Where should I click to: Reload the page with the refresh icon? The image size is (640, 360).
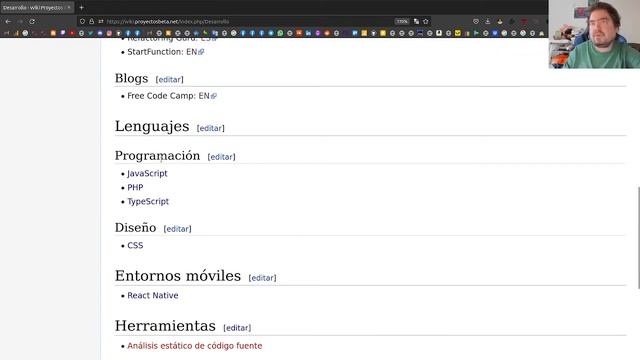coord(32,21)
